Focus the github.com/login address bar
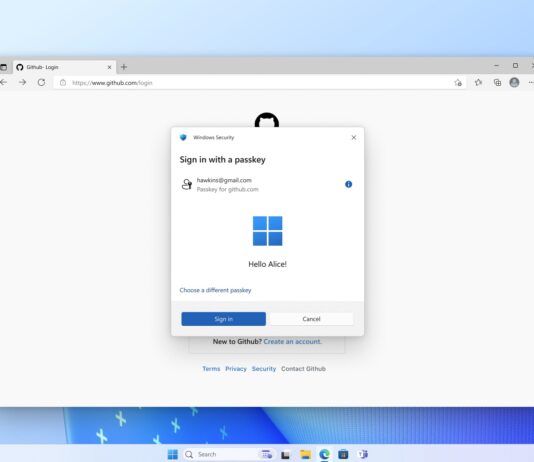The image size is (534, 462). tap(260, 83)
